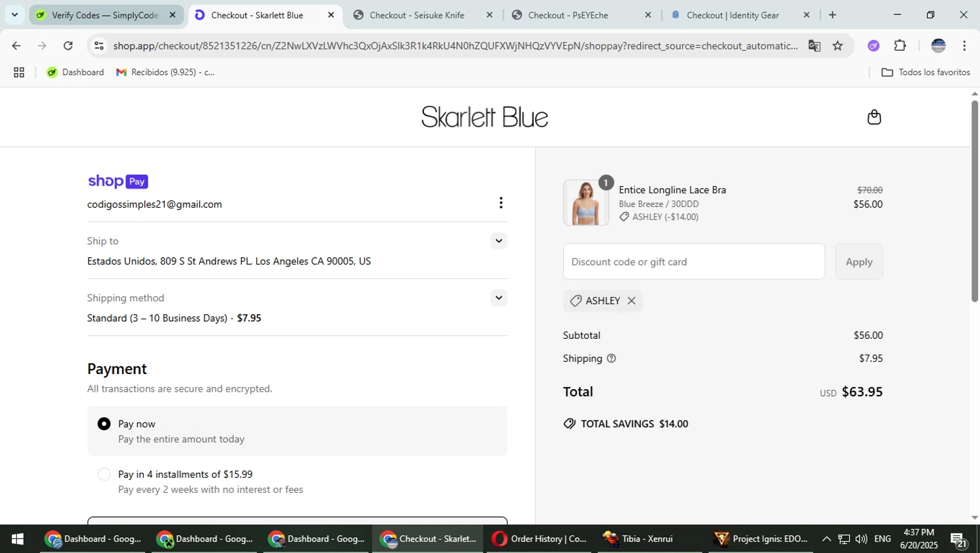This screenshot has height=553, width=980.
Task: Click the Skarlett Blue store logo
Action: [x=485, y=118]
